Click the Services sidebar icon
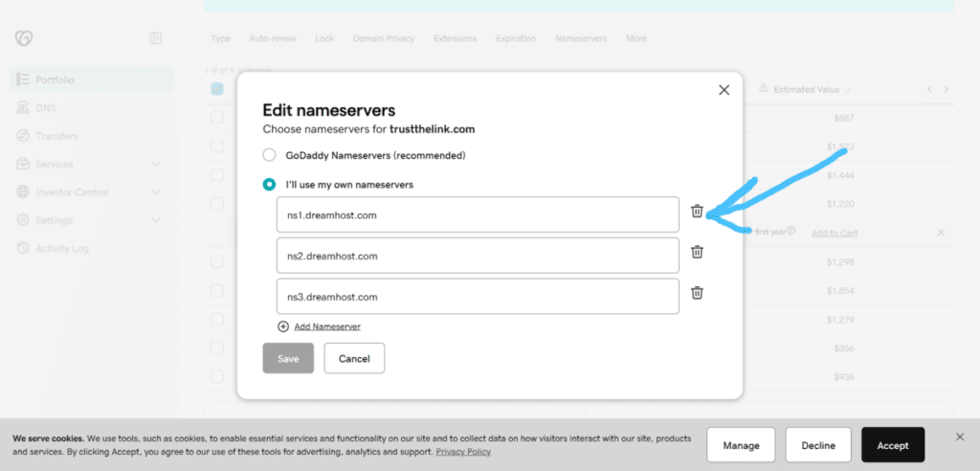The height and width of the screenshot is (471, 980). [23, 164]
